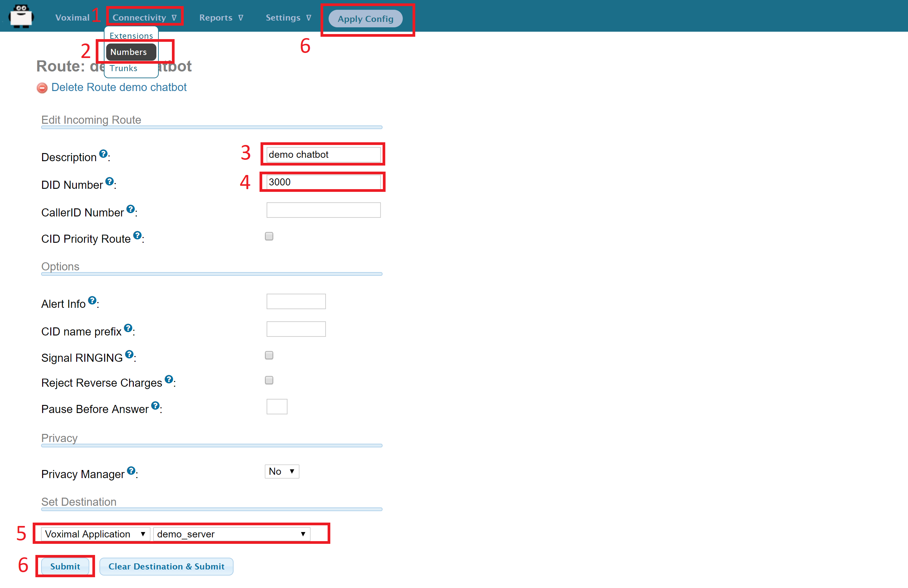Viewport: 908px width, 588px height.
Task: Enable the CID Priority Route checkbox
Action: coord(269,236)
